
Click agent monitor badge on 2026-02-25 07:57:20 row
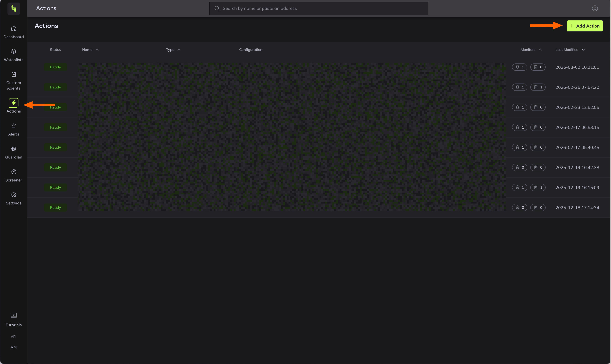point(538,87)
